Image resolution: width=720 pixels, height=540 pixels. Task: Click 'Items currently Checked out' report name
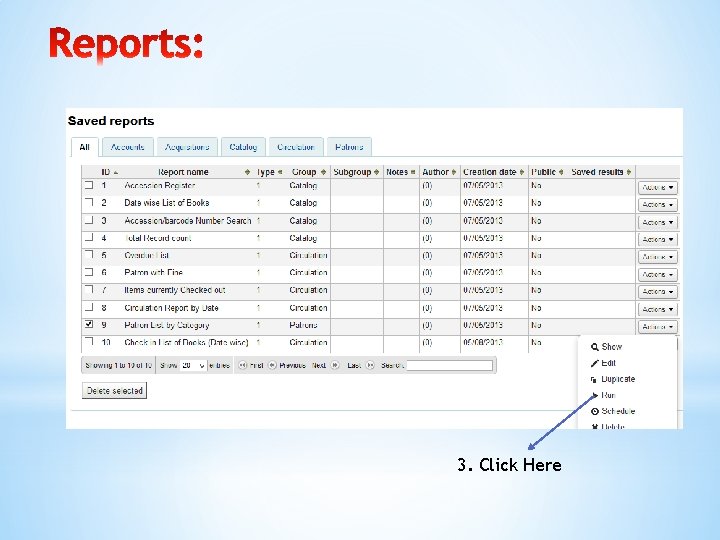tap(174, 290)
